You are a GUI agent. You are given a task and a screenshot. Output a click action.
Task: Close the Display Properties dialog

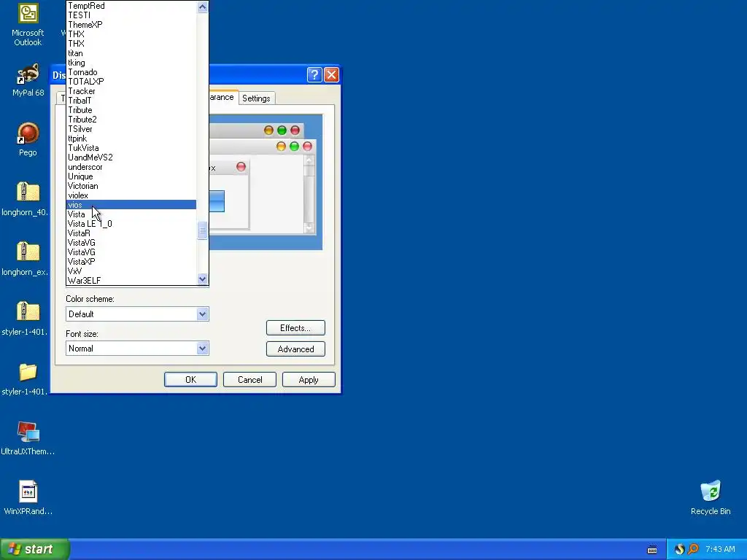pos(331,75)
